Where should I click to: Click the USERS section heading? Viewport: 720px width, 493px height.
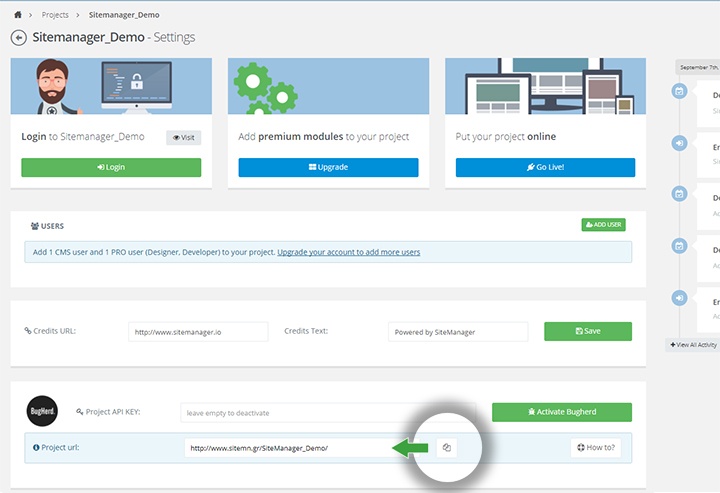[47, 226]
